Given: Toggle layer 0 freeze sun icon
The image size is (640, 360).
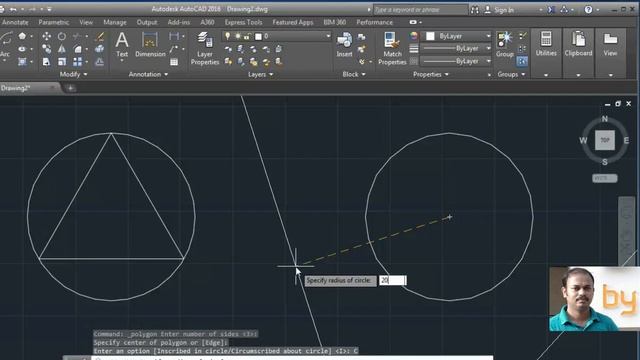Looking at the screenshot, I should [238, 36].
